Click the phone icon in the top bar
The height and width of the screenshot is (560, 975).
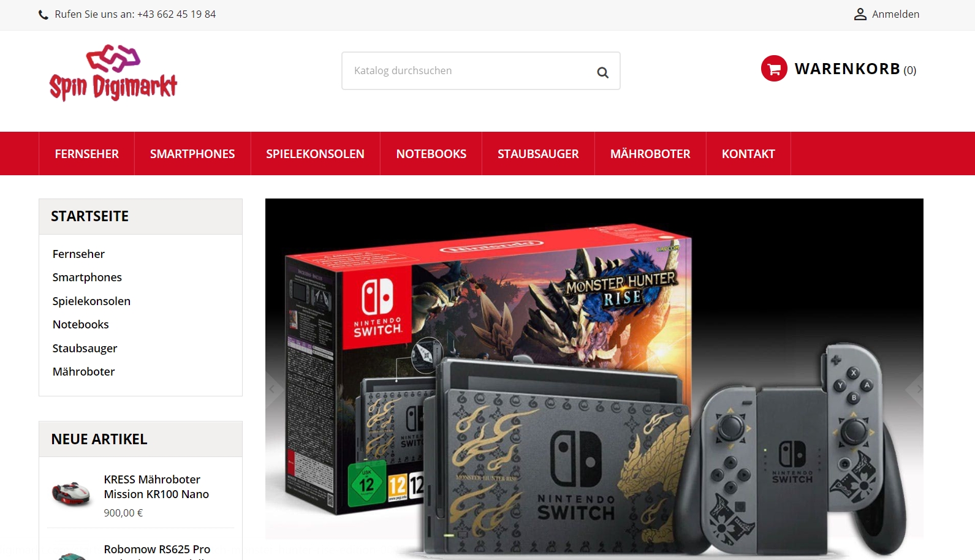44,15
